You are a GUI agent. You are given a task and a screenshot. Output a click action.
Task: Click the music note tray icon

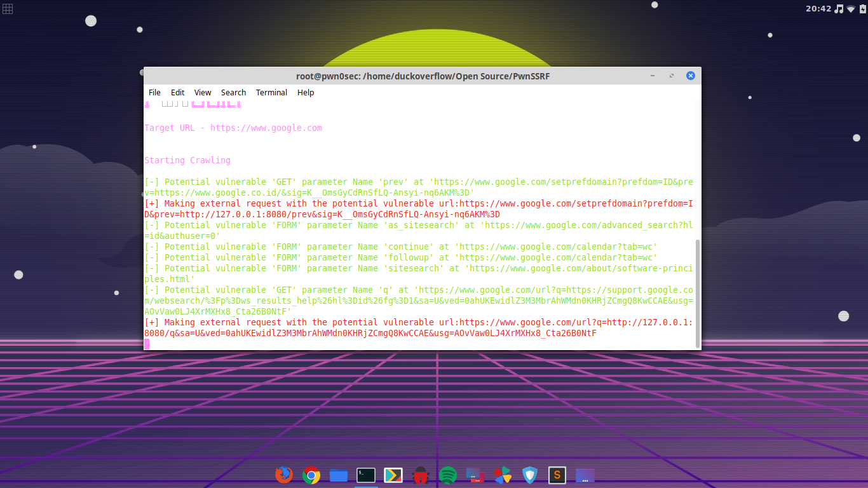[x=839, y=8]
